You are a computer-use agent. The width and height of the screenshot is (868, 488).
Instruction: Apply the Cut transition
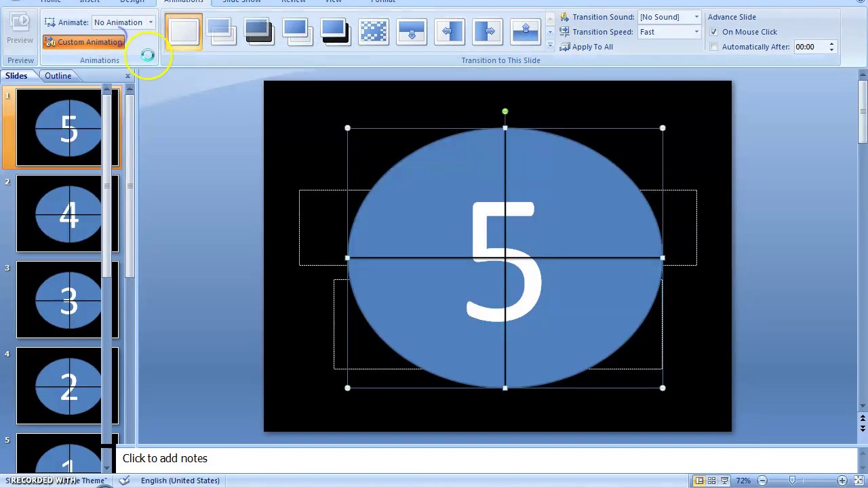[x=297, y=32]
